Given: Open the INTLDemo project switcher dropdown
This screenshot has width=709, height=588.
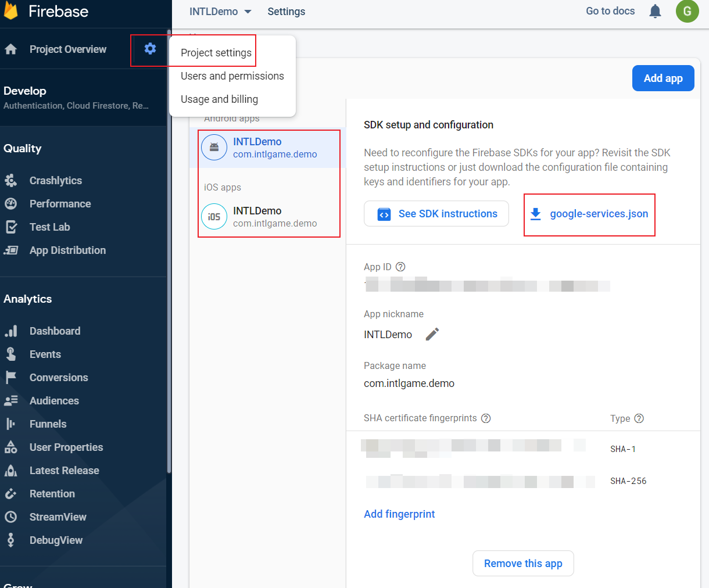Looking at the screenshot, I should 220,11.
